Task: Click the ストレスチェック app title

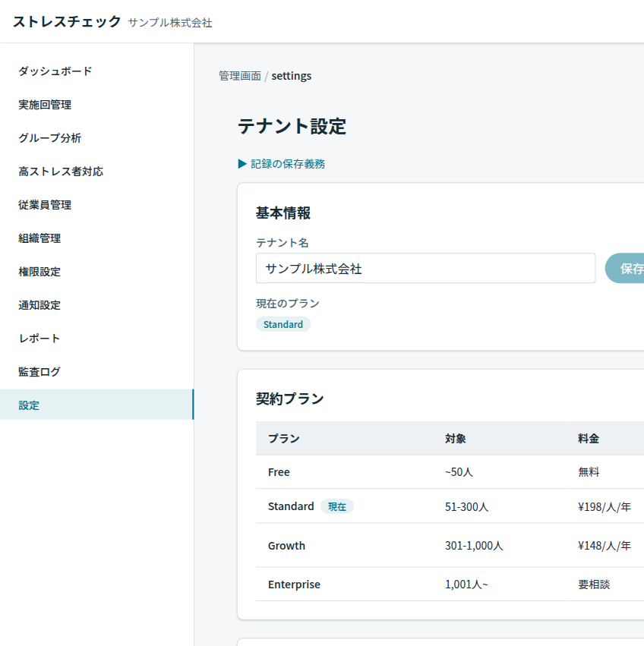Action: (67, 21)
